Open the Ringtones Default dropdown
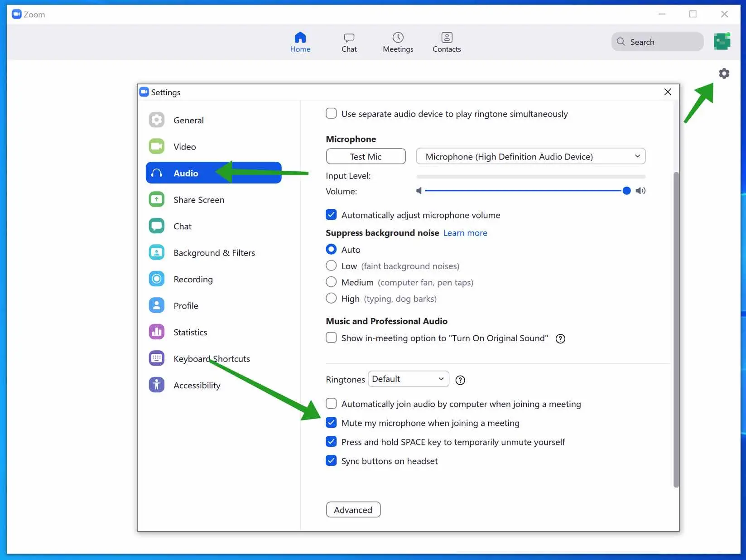Screen dimensions: 746x560 (x=408, y=379)
